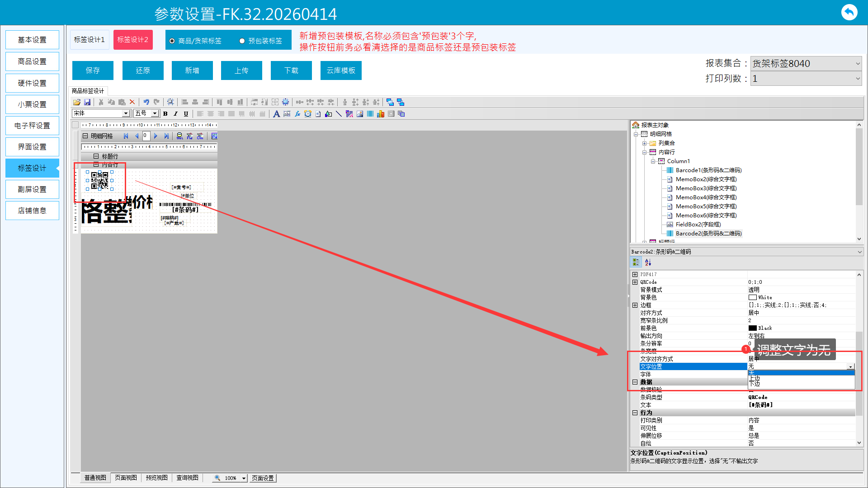Click the line drawing tool
868x488 pixels.
point(339,114)
